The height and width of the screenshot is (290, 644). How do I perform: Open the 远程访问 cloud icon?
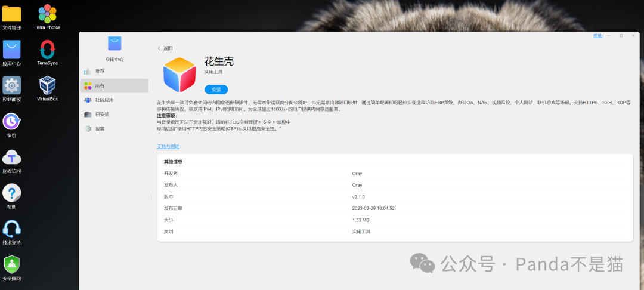[11, 157]
